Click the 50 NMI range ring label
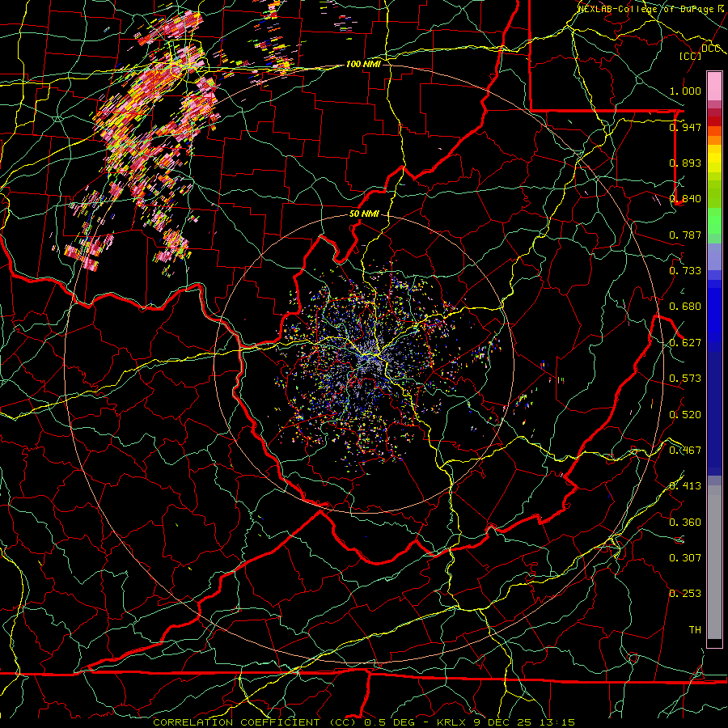 click(364, 214)
